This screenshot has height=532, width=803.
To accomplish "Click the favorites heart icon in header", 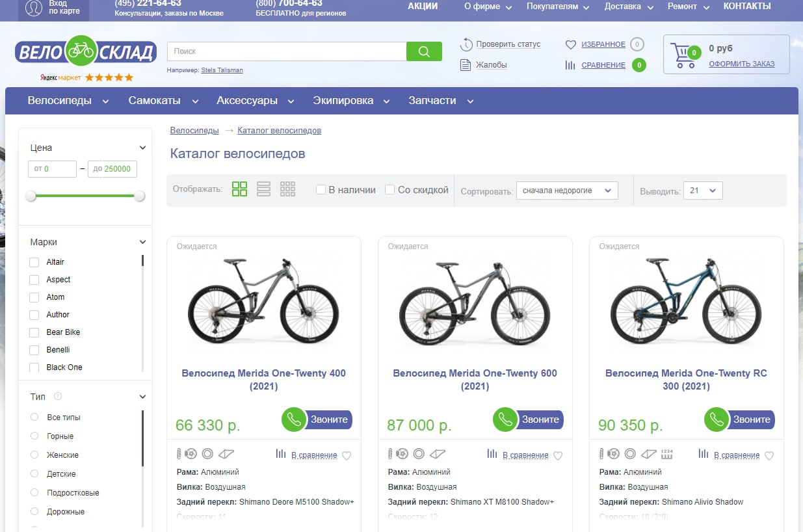I will (x=571, y=45).
